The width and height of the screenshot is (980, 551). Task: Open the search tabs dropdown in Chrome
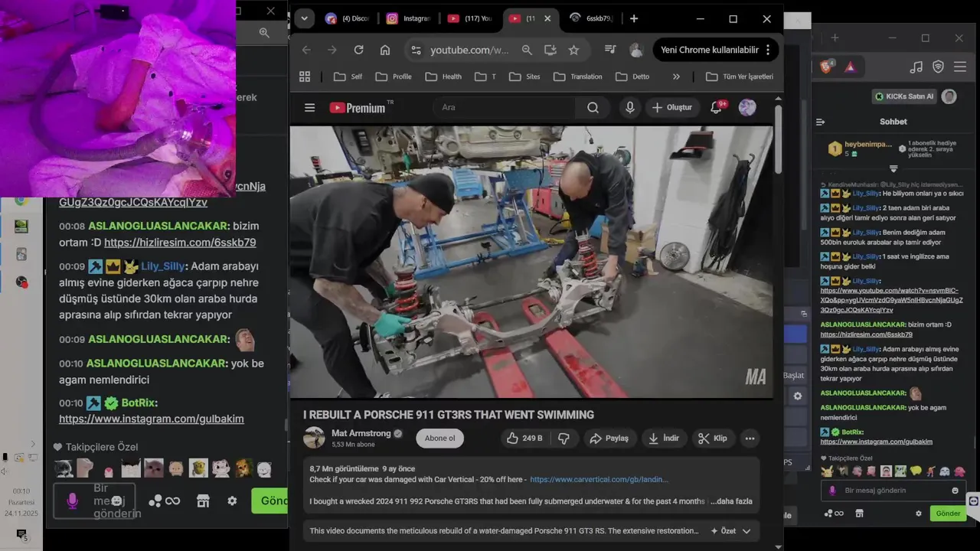(304, 18)
